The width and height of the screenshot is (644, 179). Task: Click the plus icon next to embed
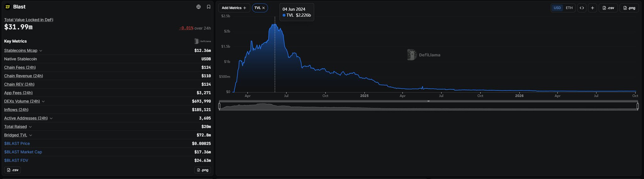(x=592, y=8)
